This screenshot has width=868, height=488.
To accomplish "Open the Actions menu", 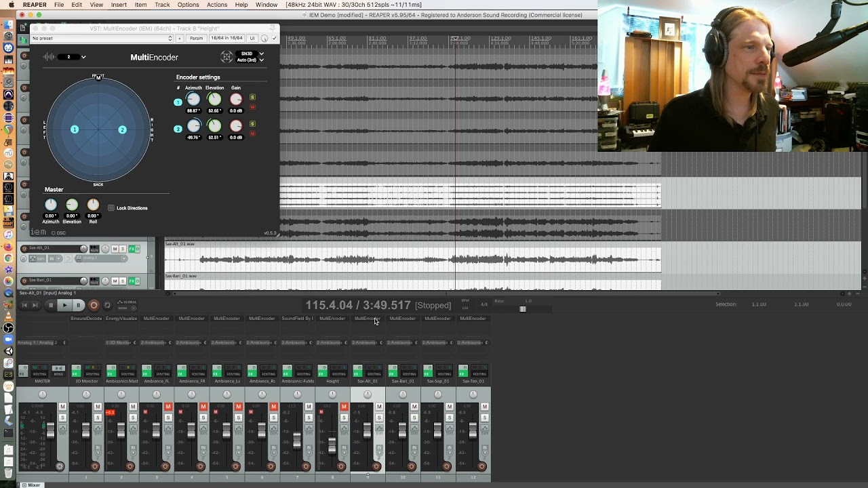I will tap(216, 5).
